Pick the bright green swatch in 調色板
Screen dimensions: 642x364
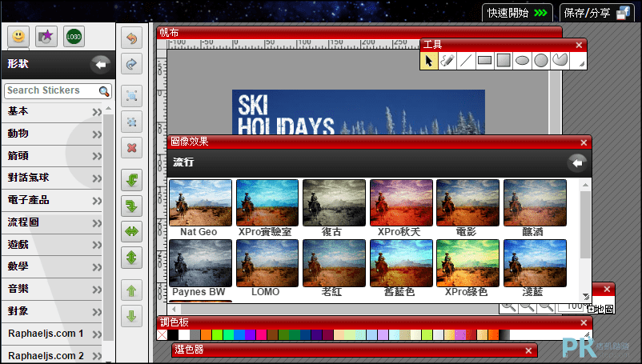[x=218, y=335]
